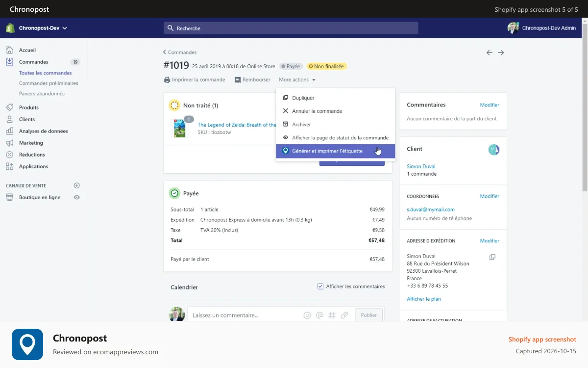588x368 pixels.
Task: Click the shipping phone +33 6 89 78 45 55
Action: 427,286
